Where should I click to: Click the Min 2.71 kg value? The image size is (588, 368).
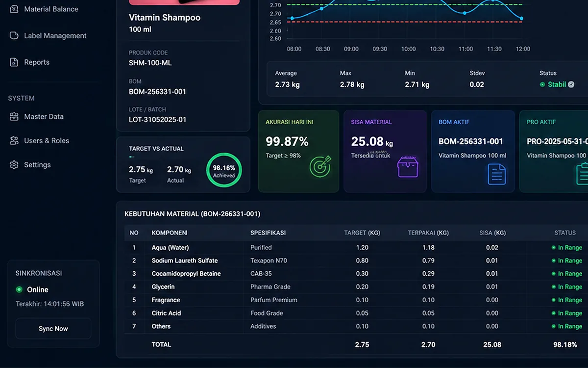coord(417,84)
